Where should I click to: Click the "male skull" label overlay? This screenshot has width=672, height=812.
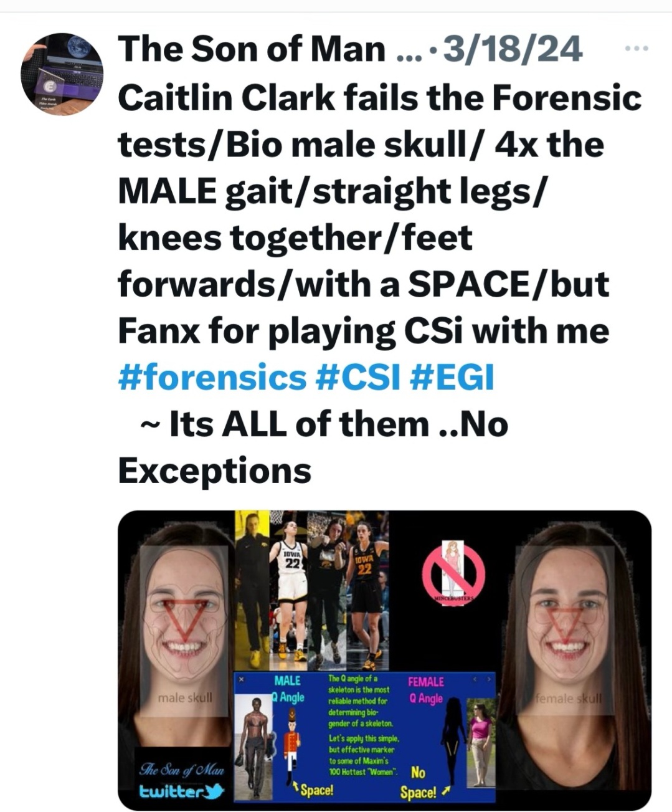[185, 697]
